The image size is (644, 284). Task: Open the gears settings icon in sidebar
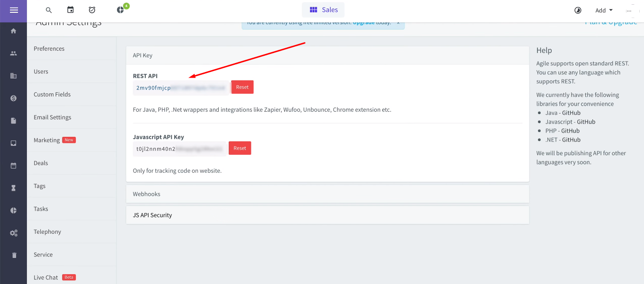click(x=13, y=233)
